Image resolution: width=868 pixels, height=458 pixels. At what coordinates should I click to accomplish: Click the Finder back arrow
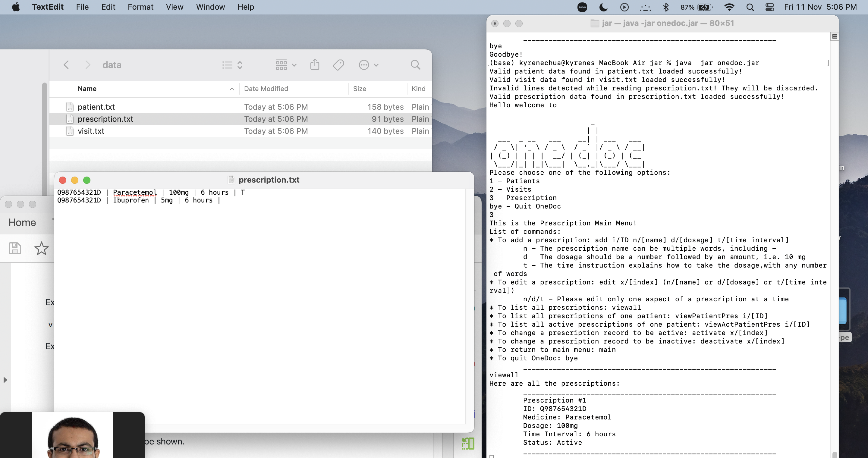point(66,65)
